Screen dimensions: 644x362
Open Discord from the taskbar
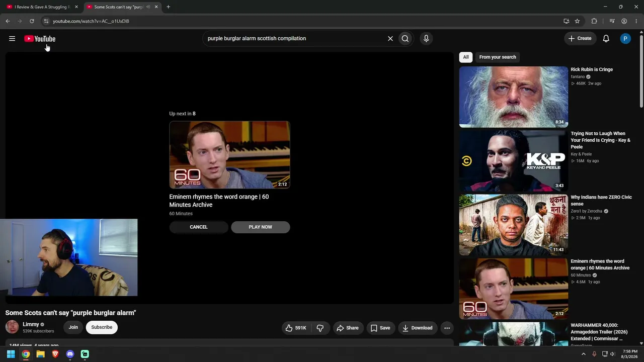tap(70, 354)
